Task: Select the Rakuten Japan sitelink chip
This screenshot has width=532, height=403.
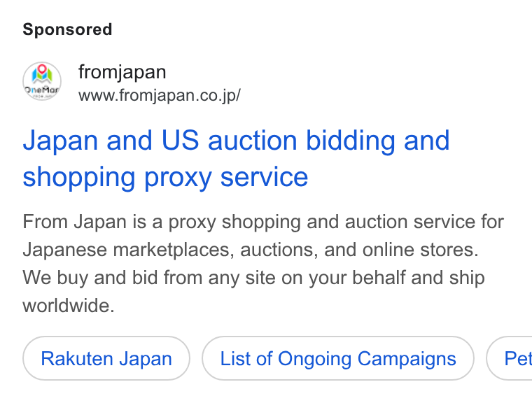Action: click(106, 358)
